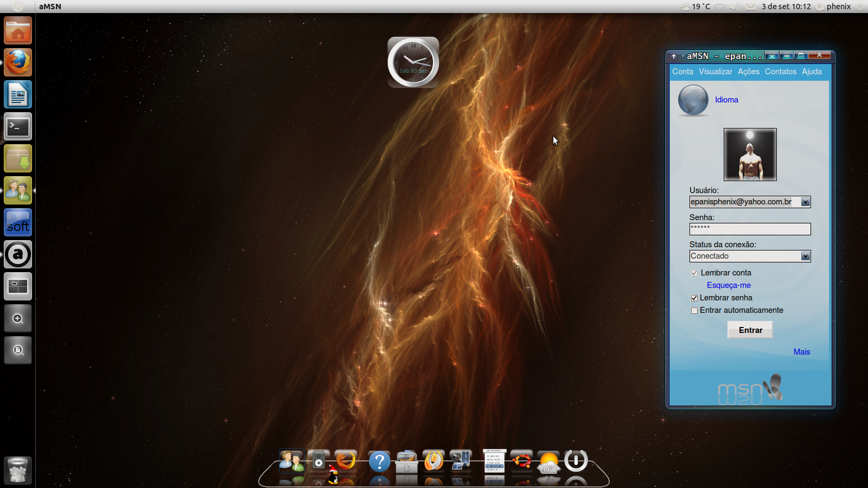Viewport: 868px width, 488px height.
Task: Launch the Terminal from the sidebar
Action: (18, 127)
